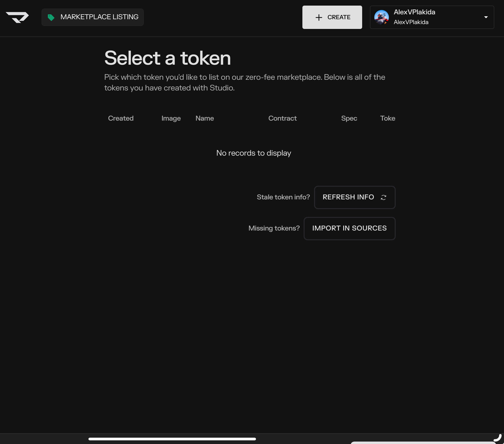Image resolution: width=504 pixels, height=444 pixels.
Task: Expand the account dropdown arrow
Action: pyautogui.click(x=486, y=17)
